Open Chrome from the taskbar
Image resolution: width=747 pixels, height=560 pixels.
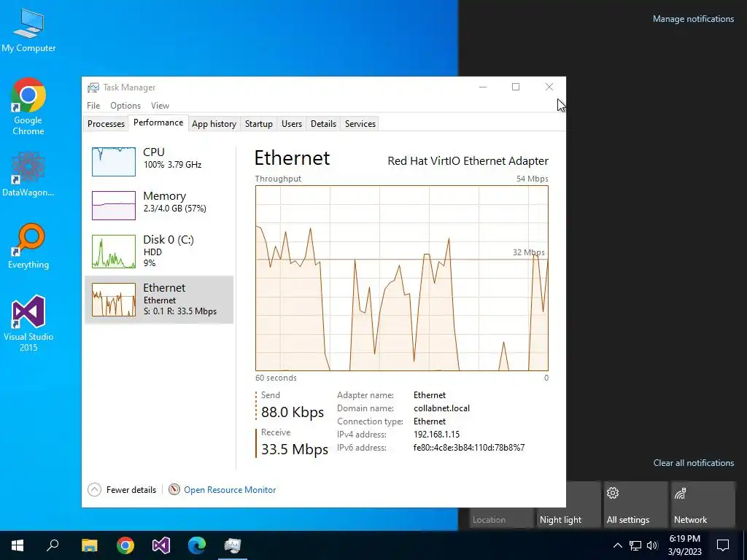[x=125, y=545]
